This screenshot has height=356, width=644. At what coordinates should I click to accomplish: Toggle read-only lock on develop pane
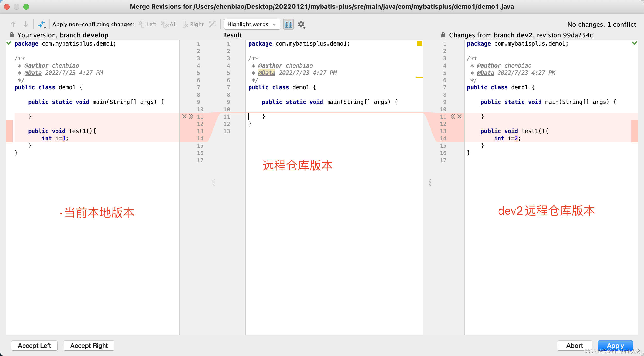coord(11,35)
